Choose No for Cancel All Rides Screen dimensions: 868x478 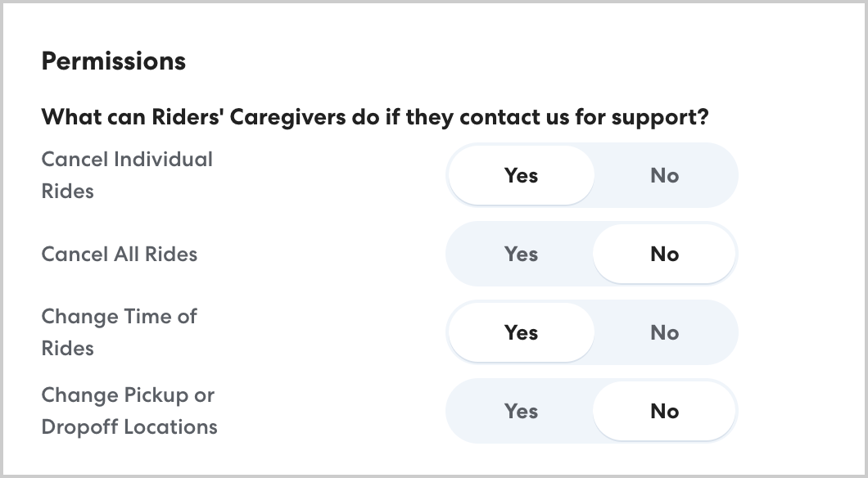point(664,254)
